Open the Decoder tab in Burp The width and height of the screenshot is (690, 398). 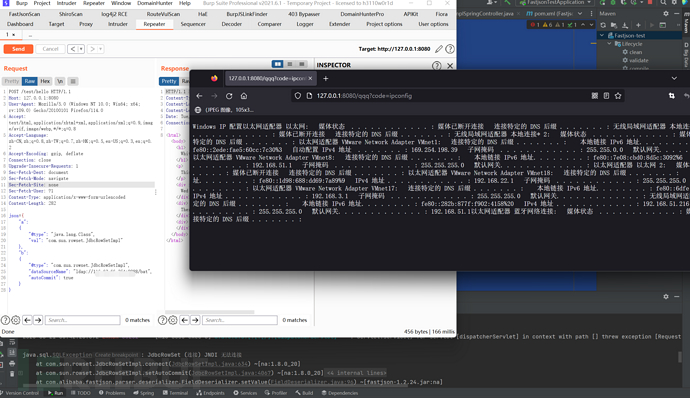231,24
